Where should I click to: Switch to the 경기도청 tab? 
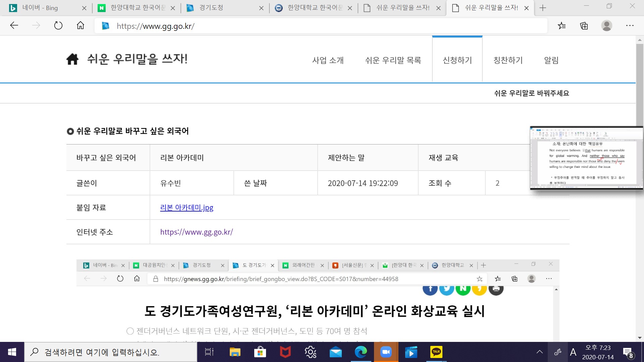[x=211, y=8]
